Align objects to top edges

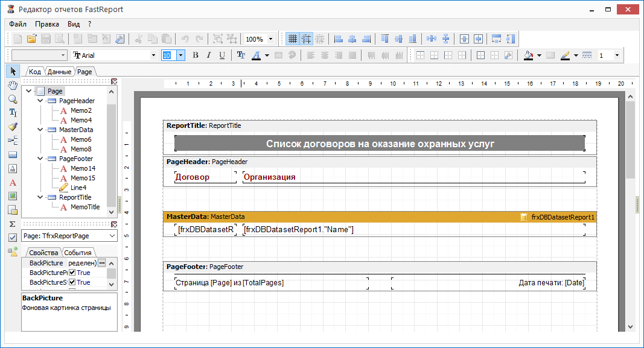385,39
